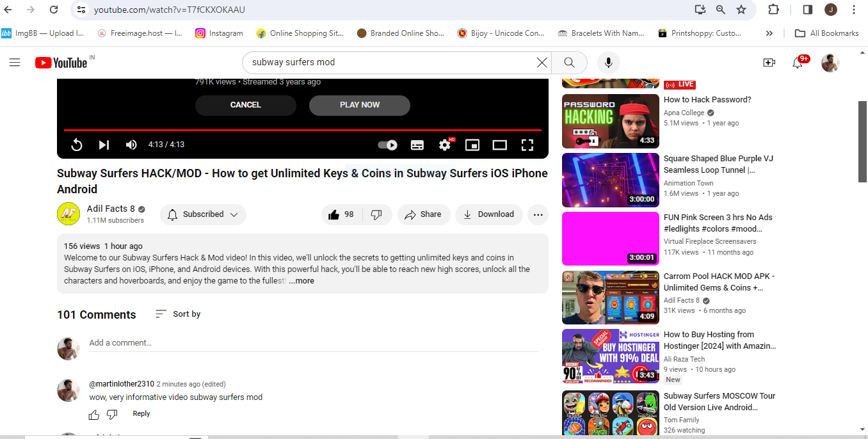Screen dimensions: 868x439
Task: Skip to next video in player
Action: (x=104, y=145)
